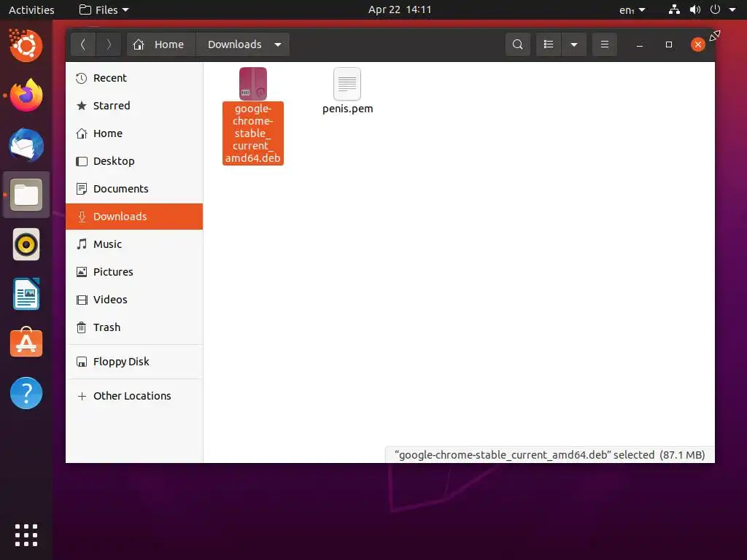Screen dimensions: 747x560
Task: Switch to list view with the toggle
Action: (x=549, y=44)
